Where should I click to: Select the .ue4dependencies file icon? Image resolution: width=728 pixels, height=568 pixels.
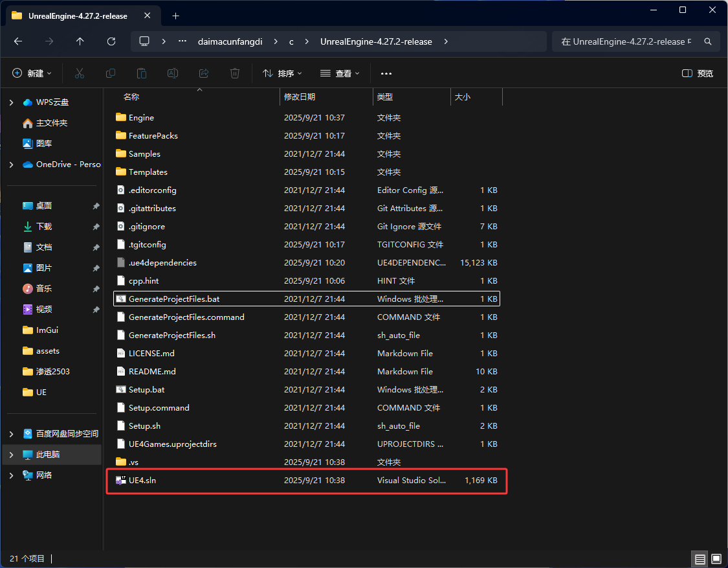(x=121, y=262)
